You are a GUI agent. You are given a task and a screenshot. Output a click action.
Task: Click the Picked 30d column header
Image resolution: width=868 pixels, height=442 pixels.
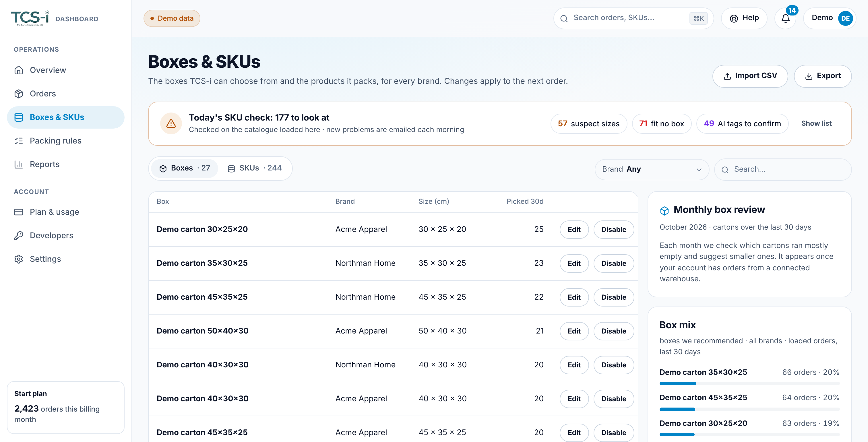pos(525,201)
